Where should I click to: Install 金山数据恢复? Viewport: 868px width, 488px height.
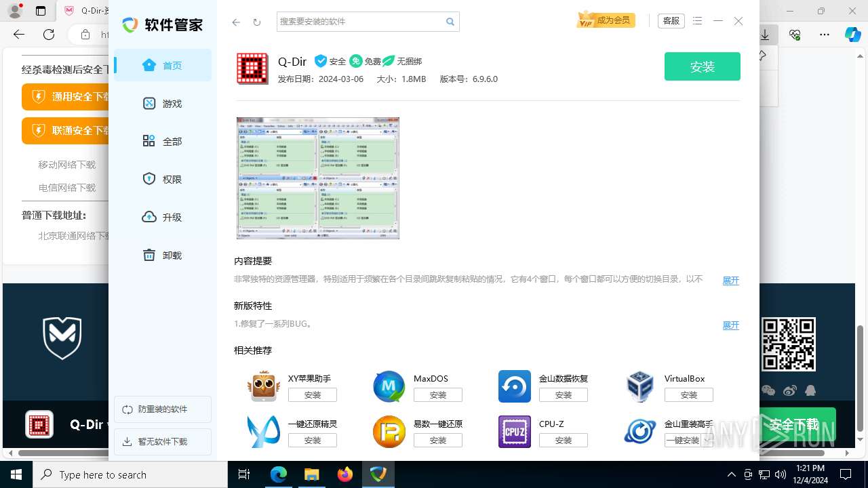[564, 395]
